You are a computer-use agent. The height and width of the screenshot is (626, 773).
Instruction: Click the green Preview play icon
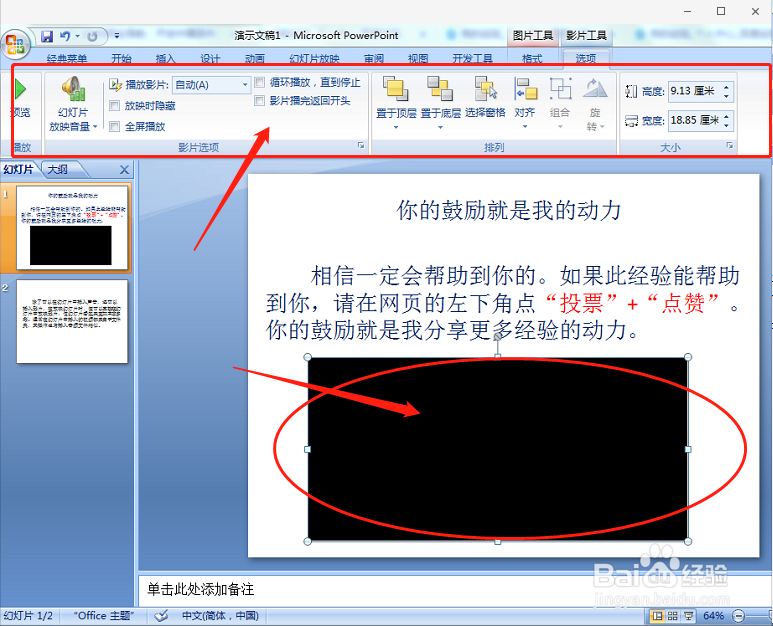point(20,90)
